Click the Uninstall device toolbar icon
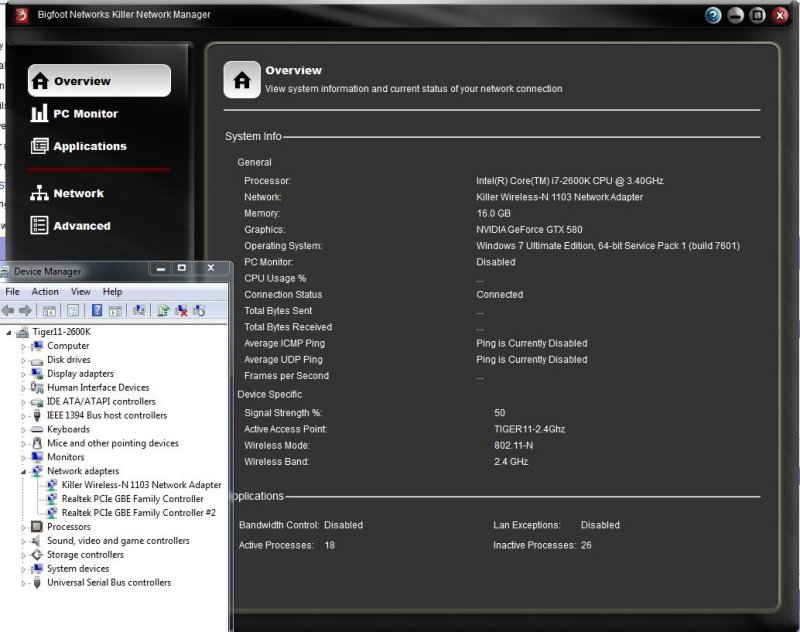This screenshot has width=800, height=632. pos(181,310)
